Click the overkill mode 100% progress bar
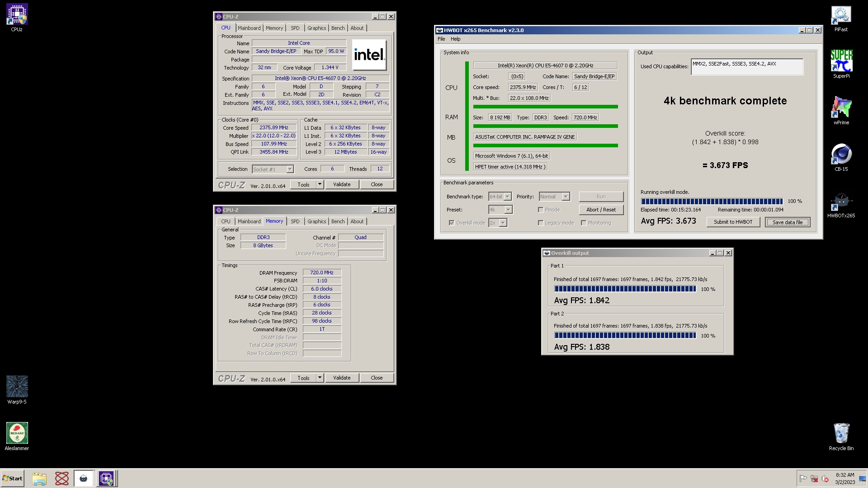 coord(712,202)
